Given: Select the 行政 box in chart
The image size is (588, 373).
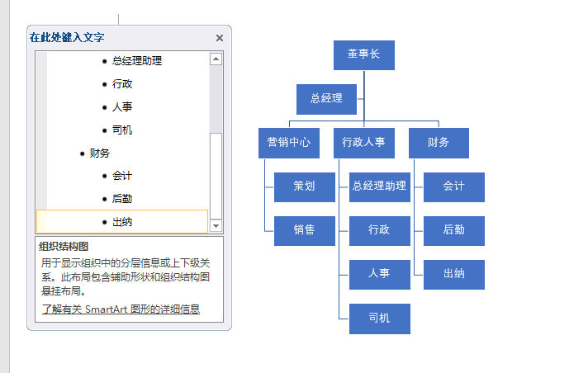Looking at the screenshot, I should (x=380, y=231).
